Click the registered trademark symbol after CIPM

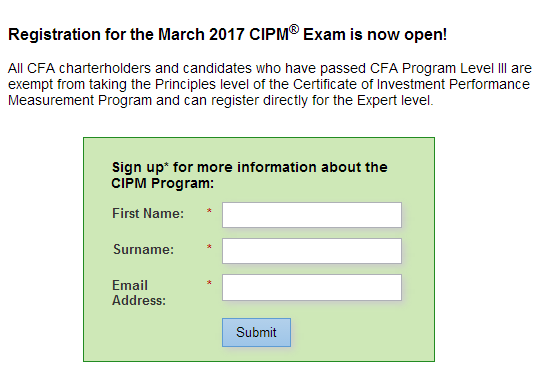click(x=294, y=30)
